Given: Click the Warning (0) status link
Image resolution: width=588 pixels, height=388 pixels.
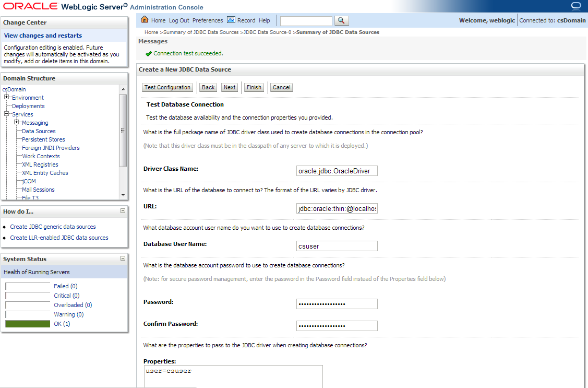Looking at the screenshot, I should [69, 314].
